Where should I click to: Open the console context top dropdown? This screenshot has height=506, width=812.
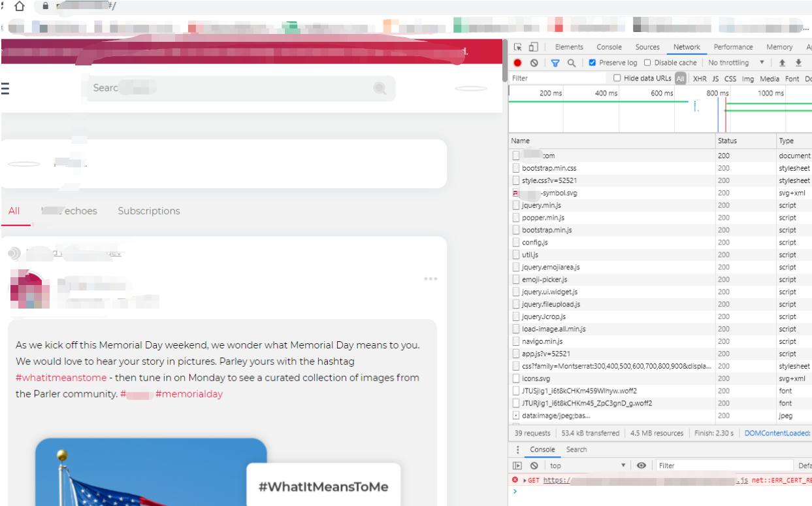tap(587, 465)
